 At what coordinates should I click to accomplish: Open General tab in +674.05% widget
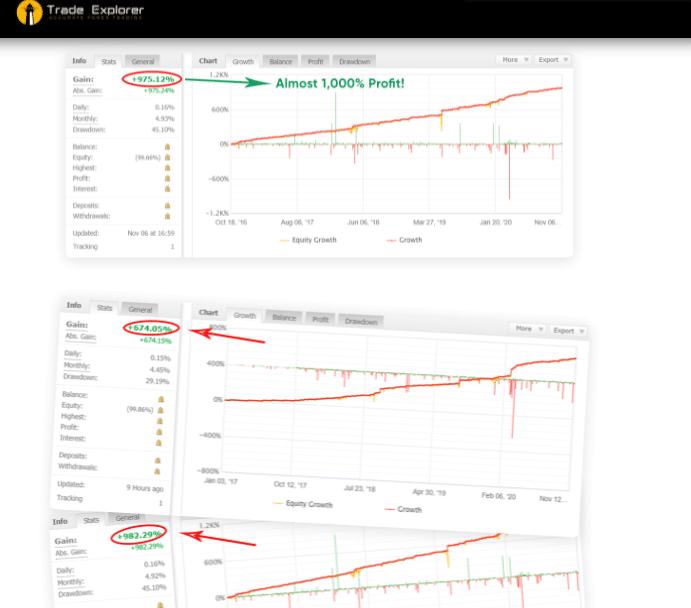pyautogui.click(x=140, y=310)
